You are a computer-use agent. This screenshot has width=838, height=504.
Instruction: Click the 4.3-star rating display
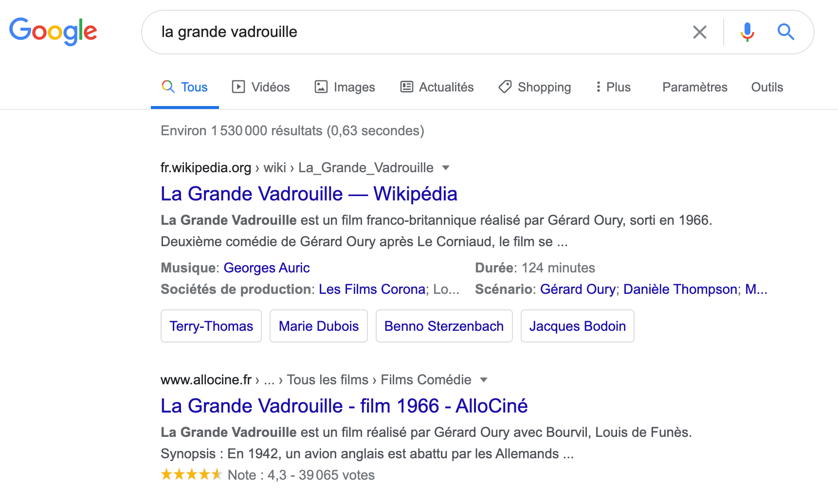point(191,474)
